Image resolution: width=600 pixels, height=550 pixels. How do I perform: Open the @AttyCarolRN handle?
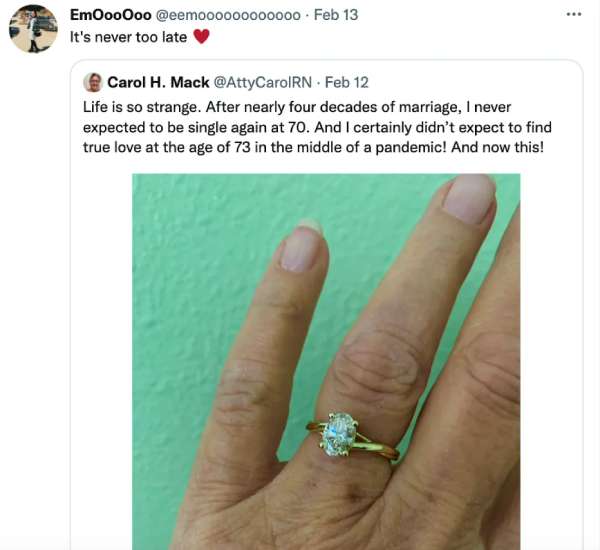click(262, 82)
